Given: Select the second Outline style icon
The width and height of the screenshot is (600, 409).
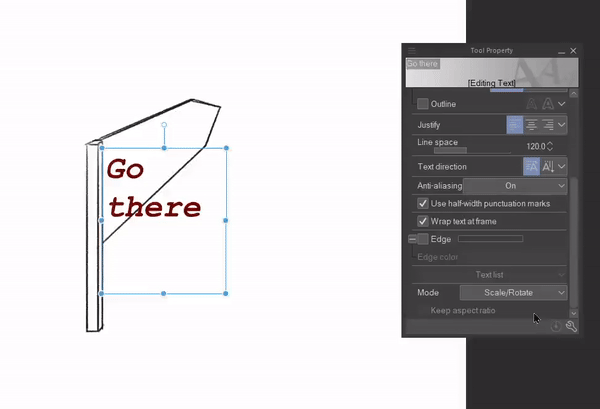Looking at the screenshot, I should click(548, 104).
